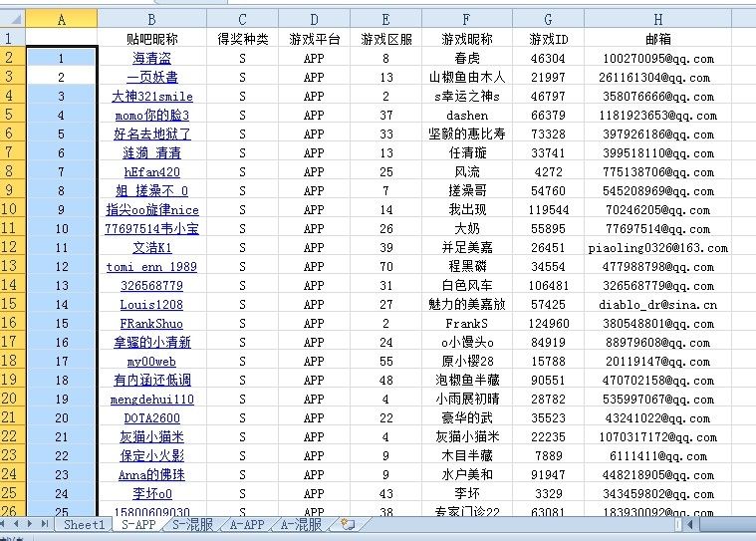The image size is (756, 541).
Task: Click horizontal scrollbar left arrow
Action: pos(690,525)
